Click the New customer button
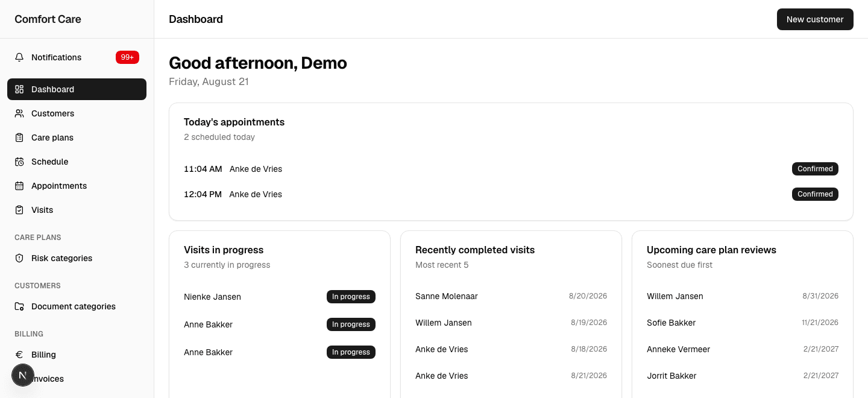 click(x=815, y=19)
